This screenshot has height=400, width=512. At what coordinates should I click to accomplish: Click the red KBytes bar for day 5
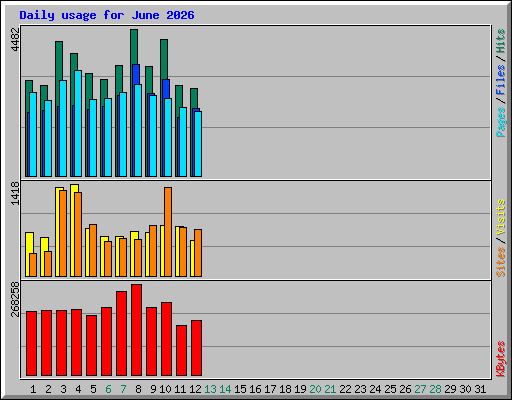[91, 345]
